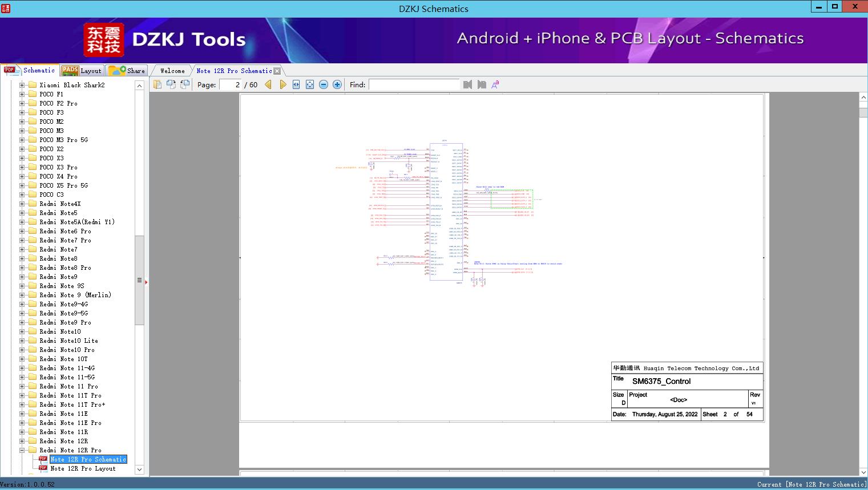Go to the previous page arrow
This screenshot has height=490, width=868.
(x=268, y=84)
